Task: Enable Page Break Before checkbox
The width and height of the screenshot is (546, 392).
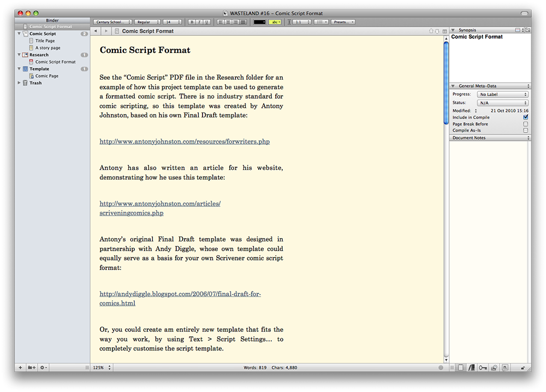Action: click(x=526, y=124)
